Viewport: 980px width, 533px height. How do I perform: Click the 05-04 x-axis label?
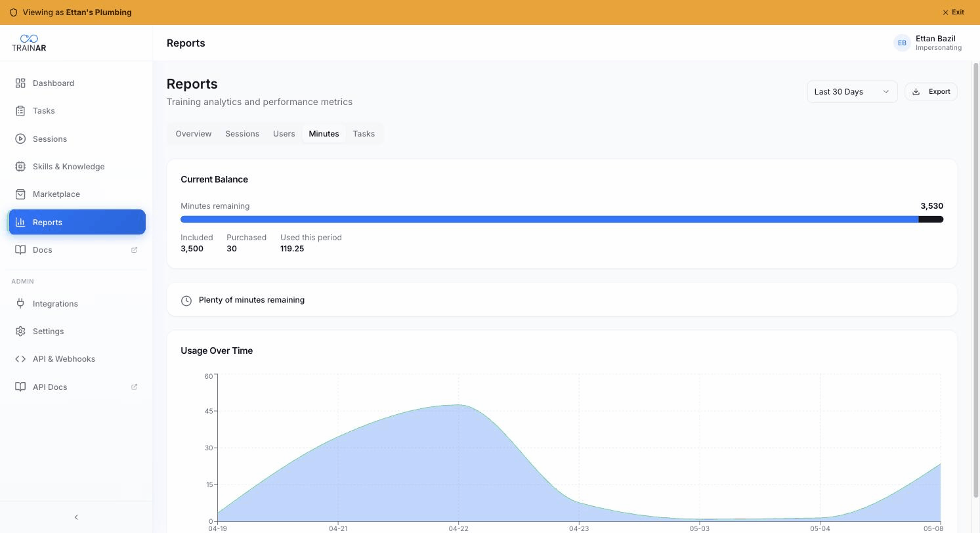coord(820,528)
